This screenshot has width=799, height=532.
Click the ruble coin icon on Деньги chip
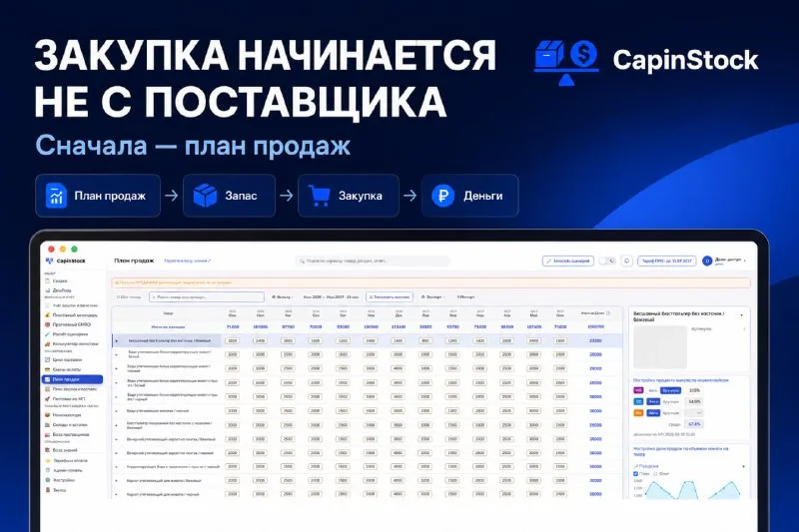point(442,196)
